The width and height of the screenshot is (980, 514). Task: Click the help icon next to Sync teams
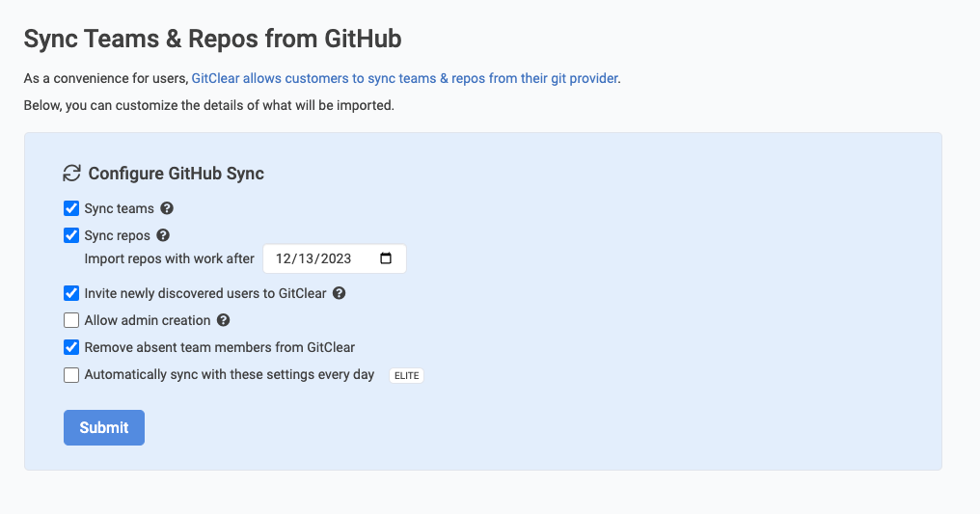[167, 208]
